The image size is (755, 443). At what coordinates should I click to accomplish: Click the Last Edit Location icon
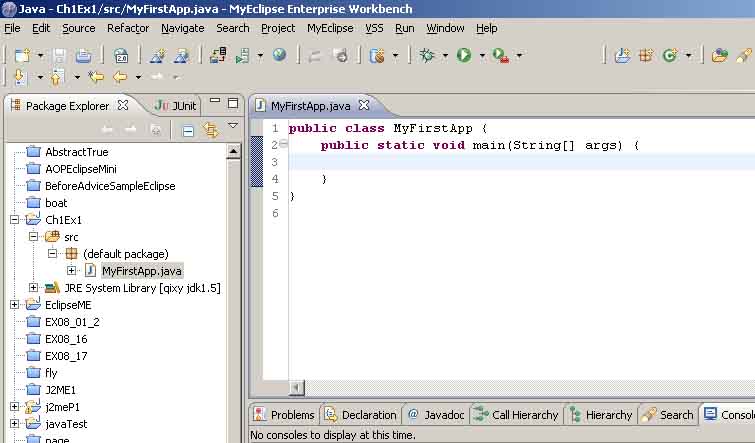coord(96,77)
